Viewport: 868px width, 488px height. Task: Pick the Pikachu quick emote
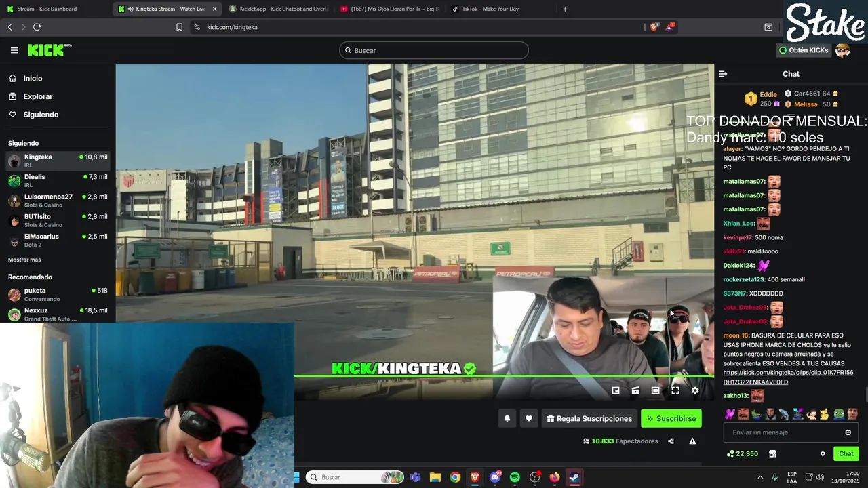click(825, 413)
